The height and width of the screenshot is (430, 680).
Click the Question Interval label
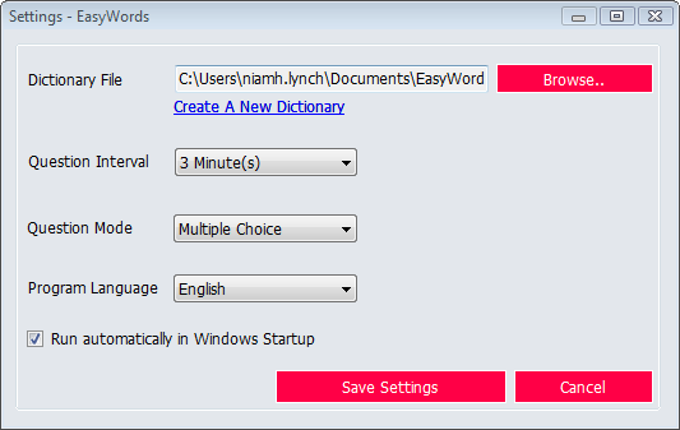coord(88,162)
